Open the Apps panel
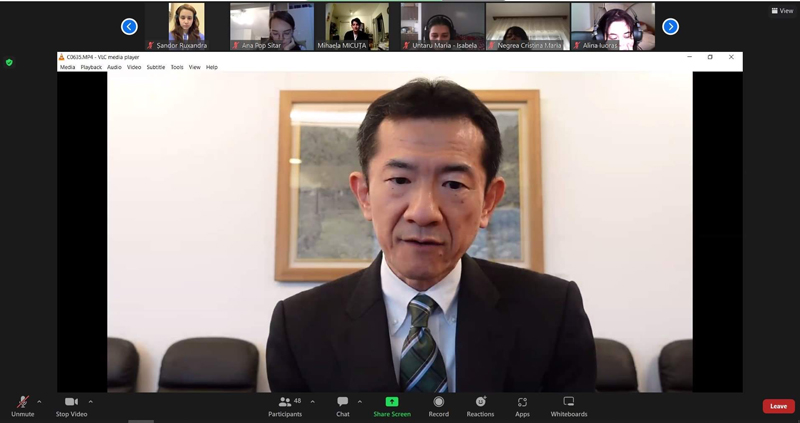 [522, 407]
